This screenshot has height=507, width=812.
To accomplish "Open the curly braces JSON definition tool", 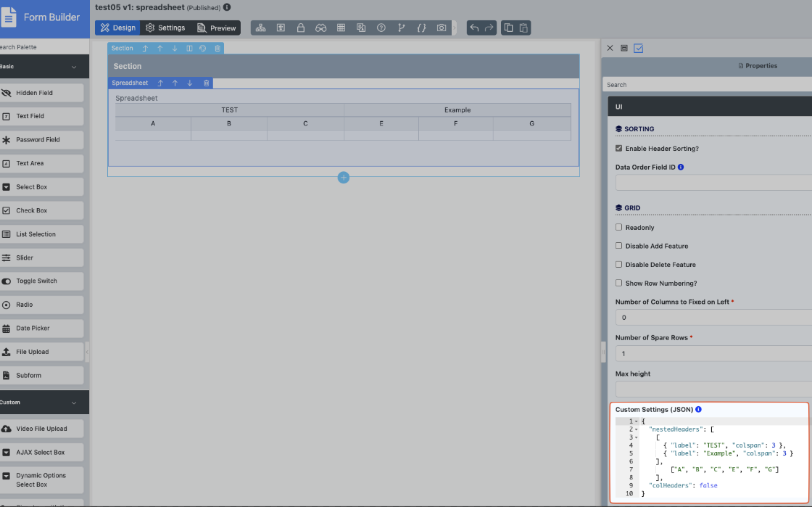I will [421, 28].
